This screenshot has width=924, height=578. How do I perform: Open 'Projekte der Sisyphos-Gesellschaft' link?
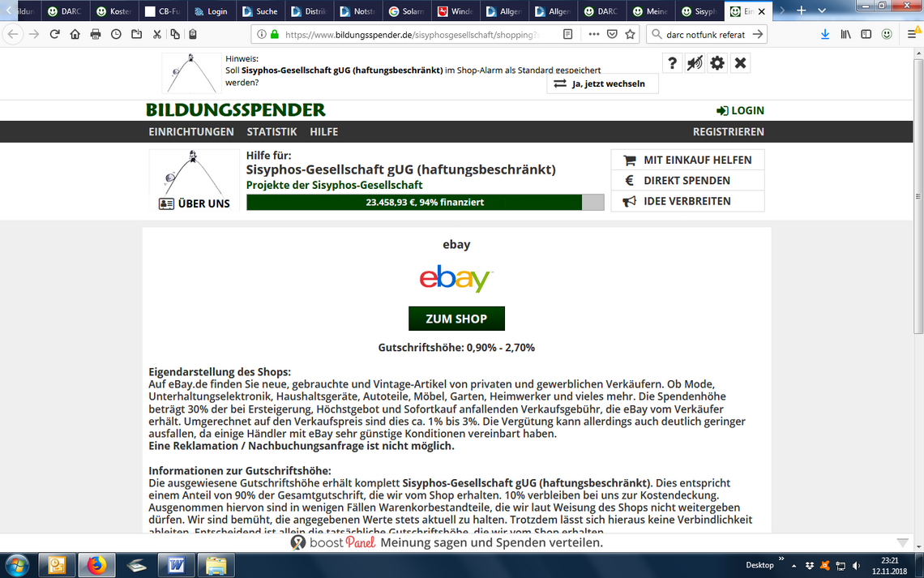click(334, 185)
